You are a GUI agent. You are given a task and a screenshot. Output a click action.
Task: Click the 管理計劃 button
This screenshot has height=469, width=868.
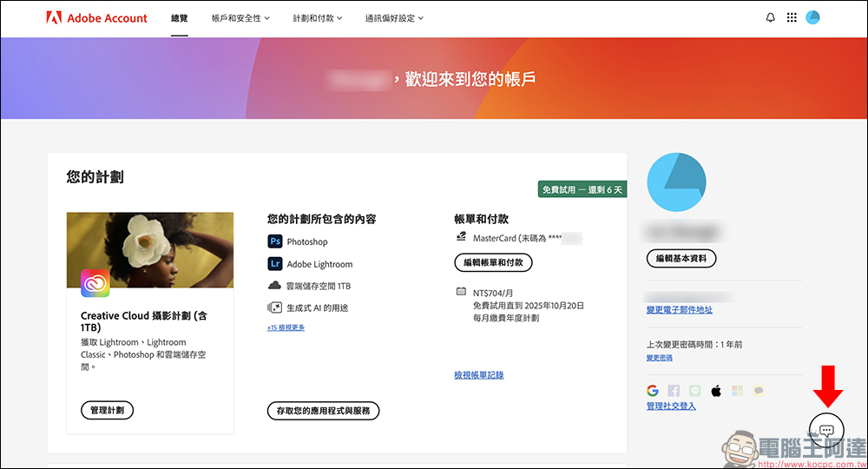tap(107, 410)
